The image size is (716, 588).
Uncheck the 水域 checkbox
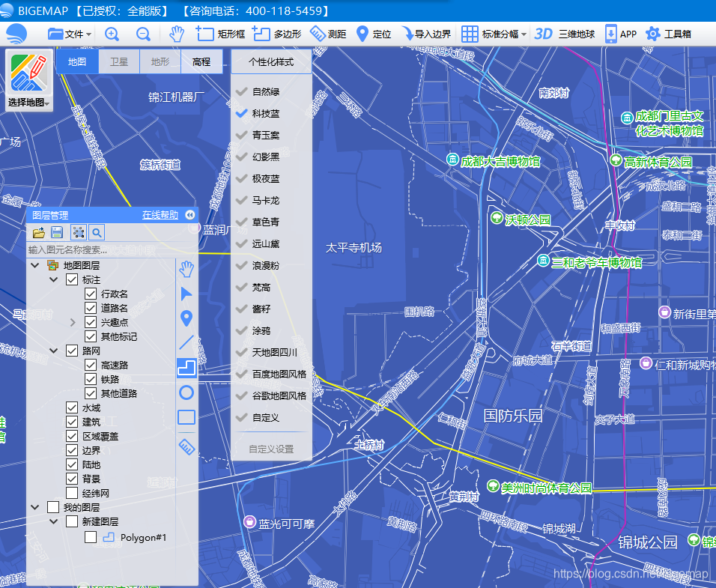pyautogui.click(x=72, y=407)
